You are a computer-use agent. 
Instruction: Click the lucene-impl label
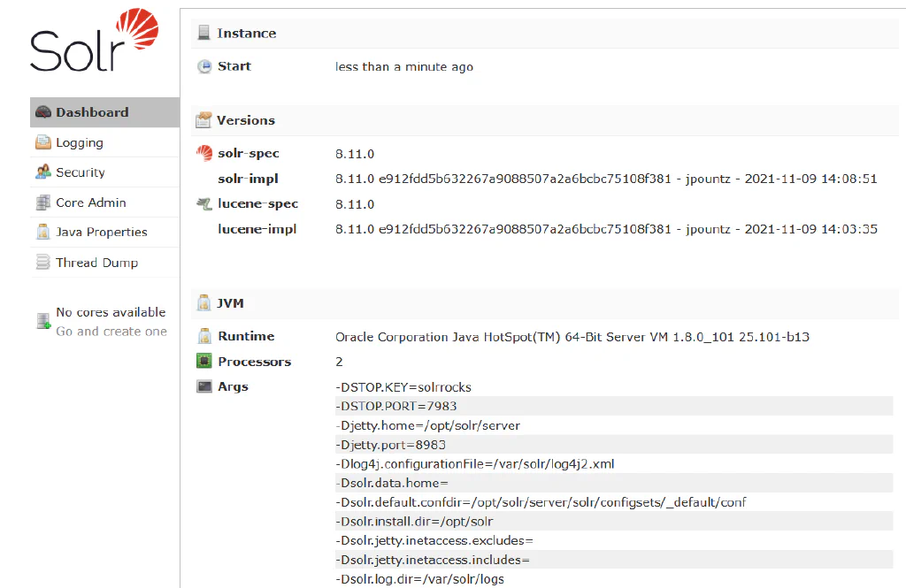tap(257, 229)
